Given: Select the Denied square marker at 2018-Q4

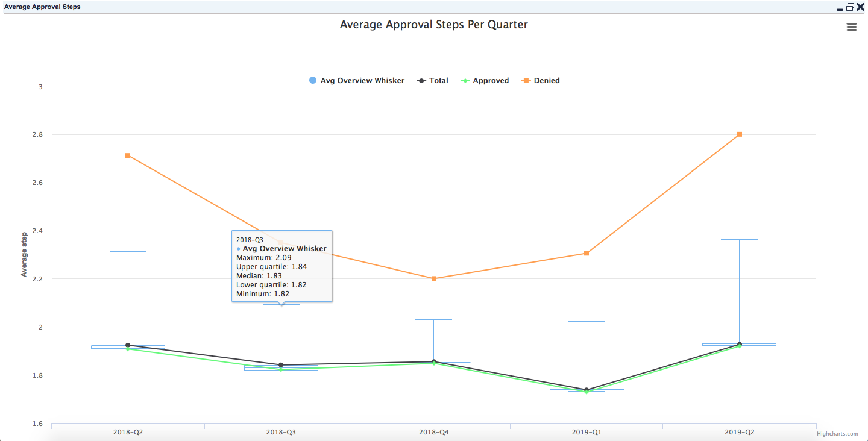Looking at the screenshot, I should (434, 278).
